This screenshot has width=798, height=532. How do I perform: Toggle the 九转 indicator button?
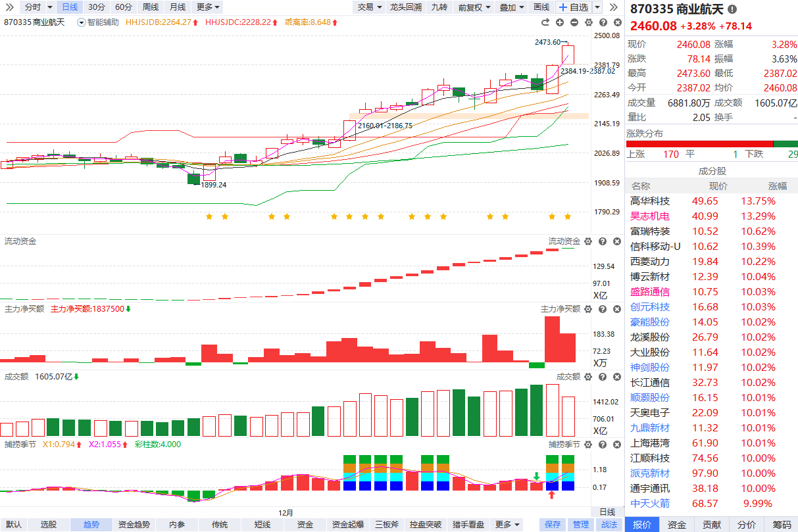(439, 7)
